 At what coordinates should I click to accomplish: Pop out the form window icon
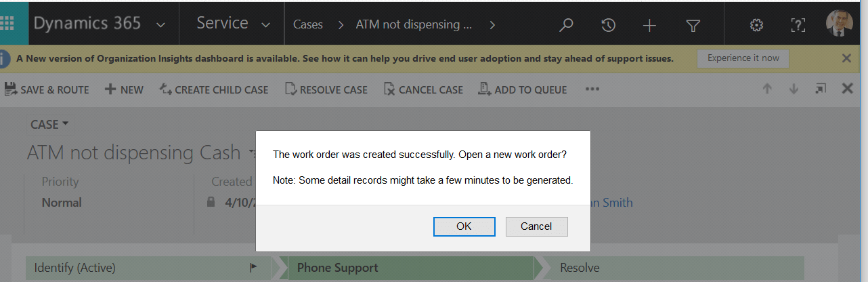821,89
